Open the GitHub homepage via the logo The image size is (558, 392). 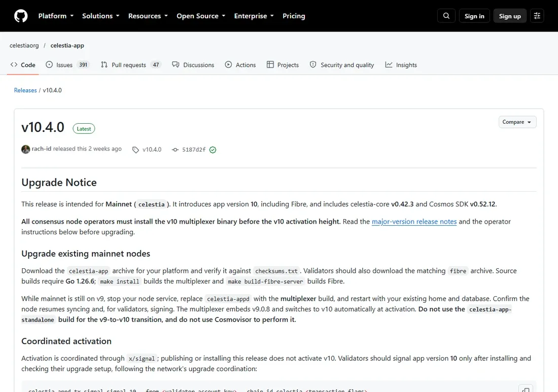pos(21,16)
